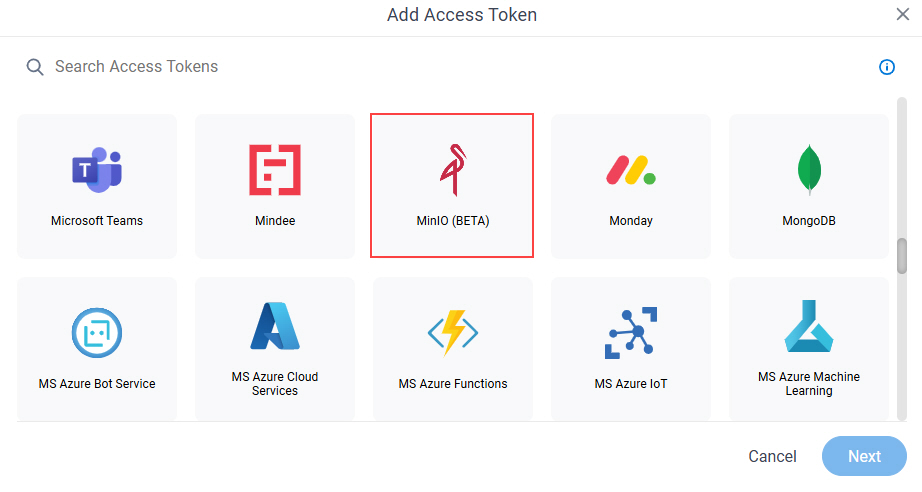This screenshot has width=922, height=492.
Task: Pick the MS Azure Cloud Services icon
Action: [x=275, y=326]
